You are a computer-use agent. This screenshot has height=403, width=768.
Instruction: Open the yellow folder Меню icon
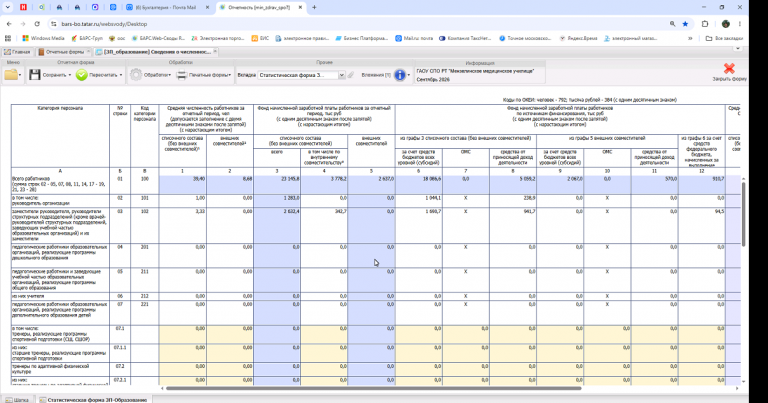point(10,75)
